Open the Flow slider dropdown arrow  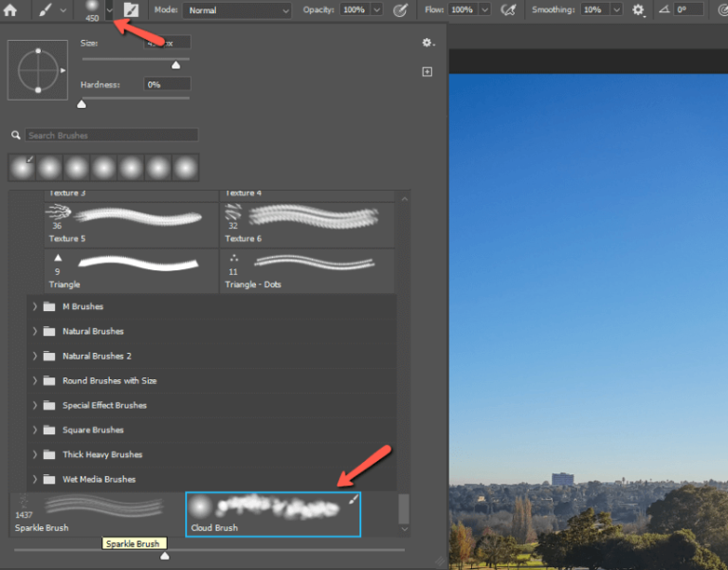[485, 9]
